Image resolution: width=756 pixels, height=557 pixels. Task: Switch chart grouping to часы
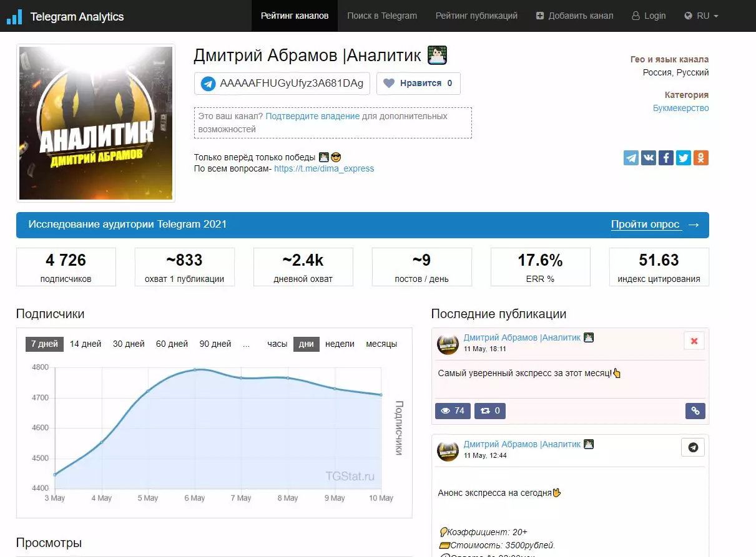[x=277, y=344]
